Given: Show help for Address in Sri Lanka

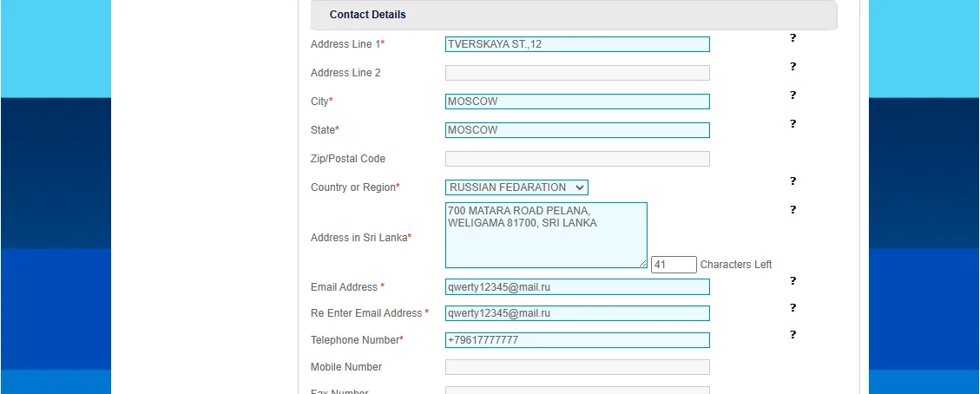Looking at the screenshot, I should (x=793, y=210).
